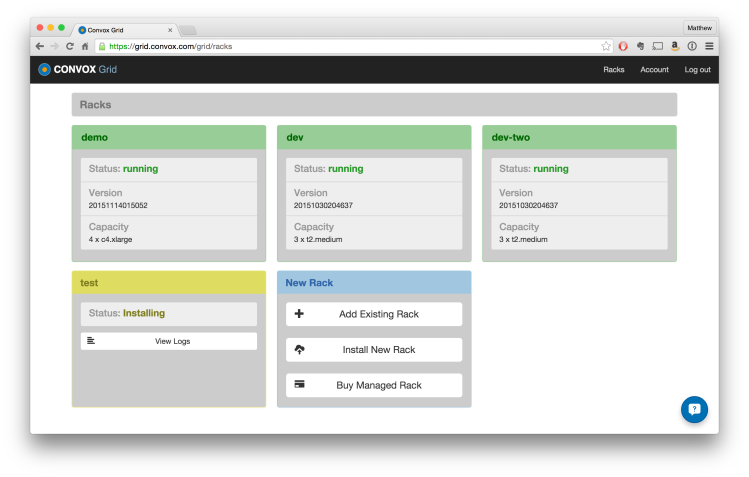Click the Racks page heading
The image size is (749, 477).
(96, 105)
